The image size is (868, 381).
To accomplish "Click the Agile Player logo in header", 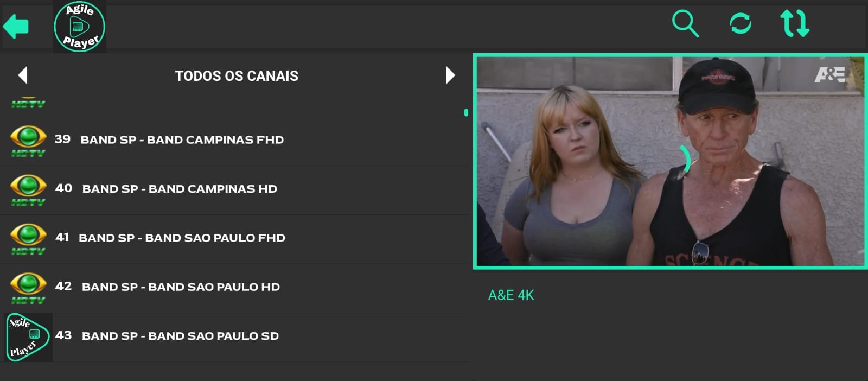I will click(x=80, y=27).
